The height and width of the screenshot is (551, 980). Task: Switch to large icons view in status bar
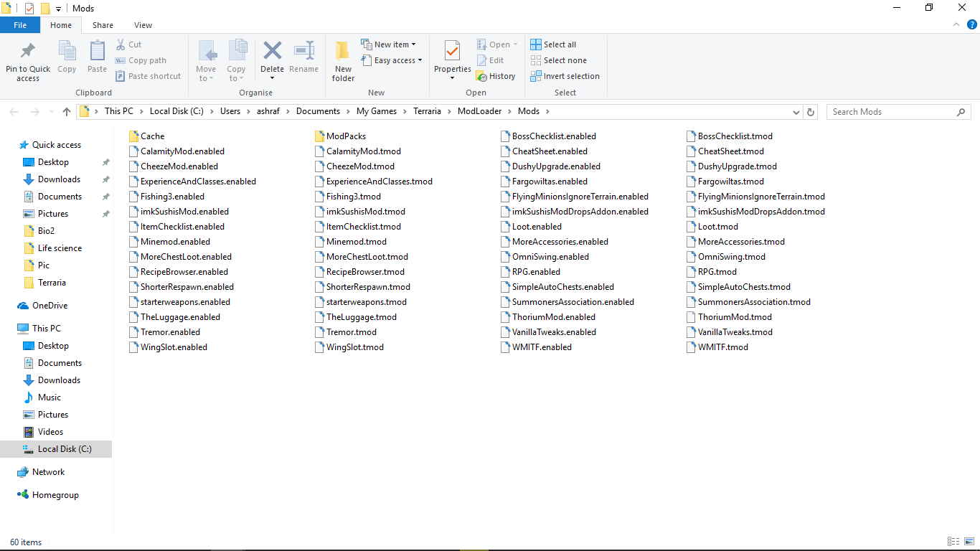[x=968, y=542]
